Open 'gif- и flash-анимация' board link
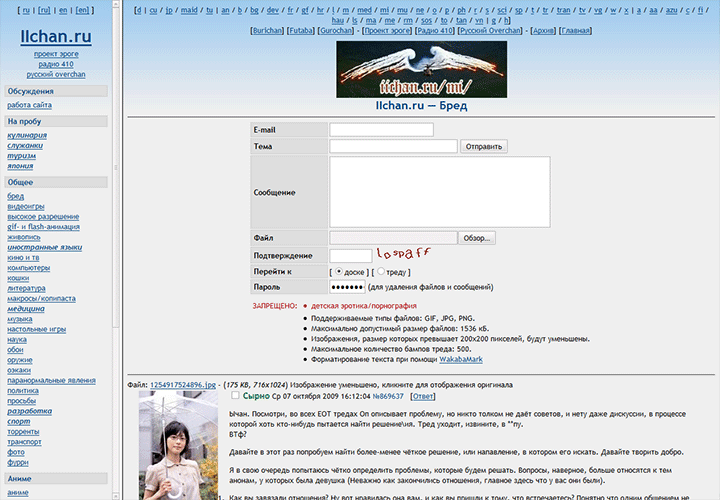This screenshot has width=720, height=500. [x=44, y=227]
